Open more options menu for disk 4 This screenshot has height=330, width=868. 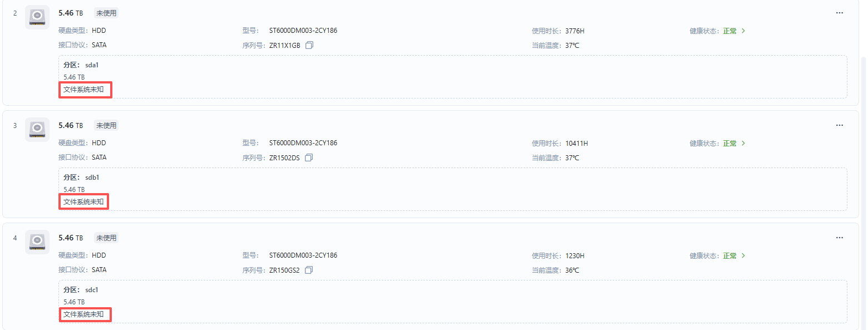tap(839, 238)
